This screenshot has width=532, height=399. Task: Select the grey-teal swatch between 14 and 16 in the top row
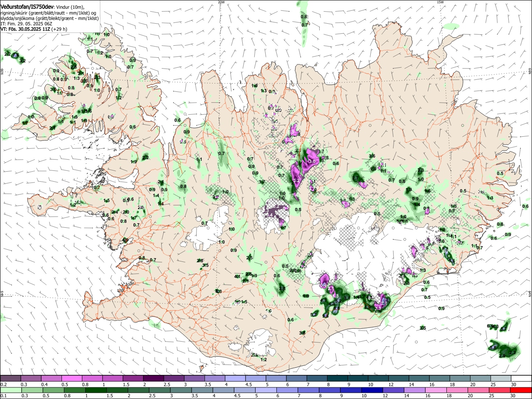click(419, 379)
